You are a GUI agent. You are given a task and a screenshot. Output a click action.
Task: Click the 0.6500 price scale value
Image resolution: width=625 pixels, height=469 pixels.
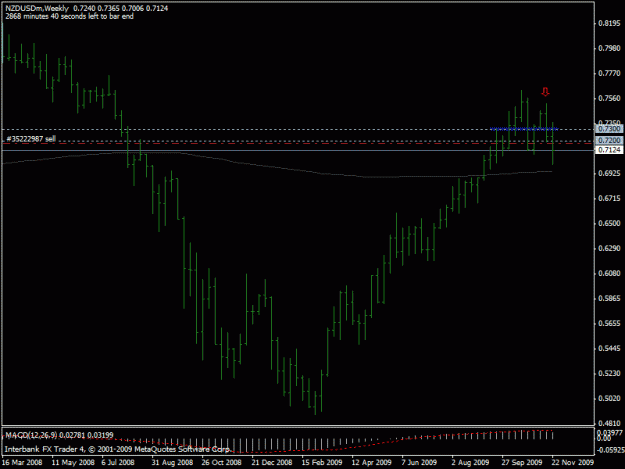[609, 224]
